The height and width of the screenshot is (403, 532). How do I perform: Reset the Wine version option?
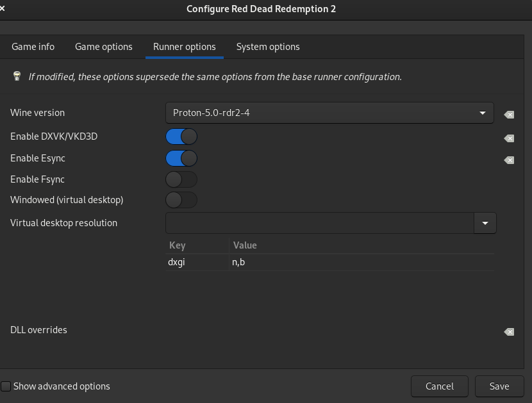509,115
